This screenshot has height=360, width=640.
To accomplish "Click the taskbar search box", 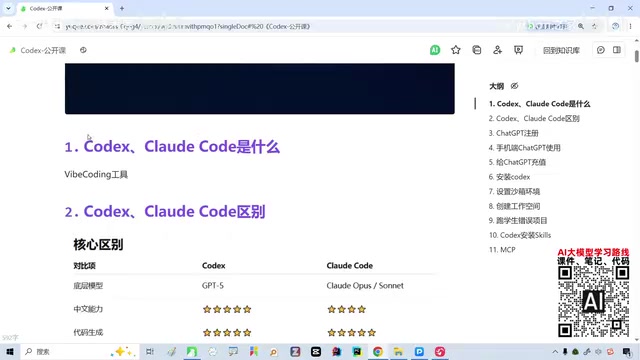I will [x=79, y=351].
